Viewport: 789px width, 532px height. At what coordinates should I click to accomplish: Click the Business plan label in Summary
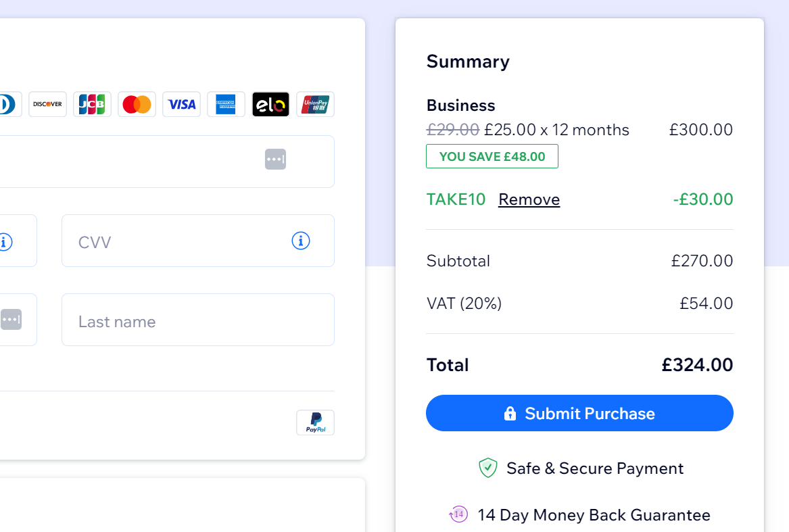(x=460, y=105)
